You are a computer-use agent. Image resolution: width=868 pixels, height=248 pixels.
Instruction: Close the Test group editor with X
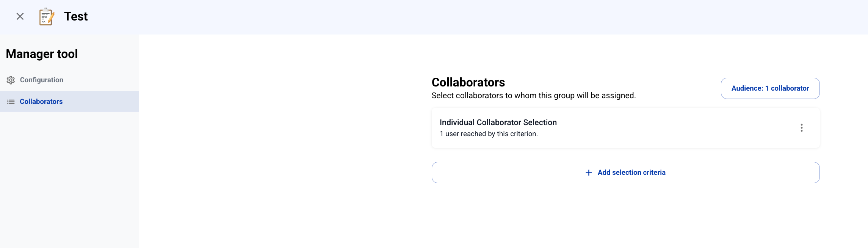coord(20,16)
